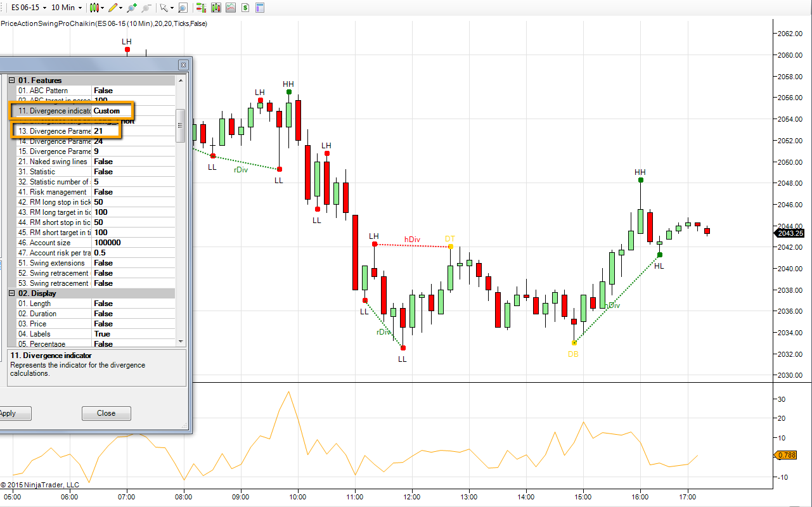812x507 pixels.
Task: Close the dialog with its X button
Action: click(183, 65)
